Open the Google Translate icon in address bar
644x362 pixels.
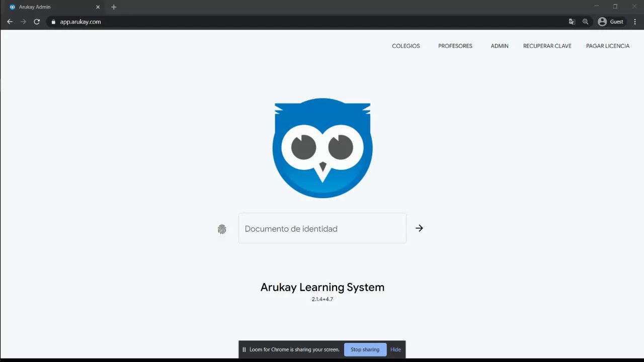coord(572,22)
